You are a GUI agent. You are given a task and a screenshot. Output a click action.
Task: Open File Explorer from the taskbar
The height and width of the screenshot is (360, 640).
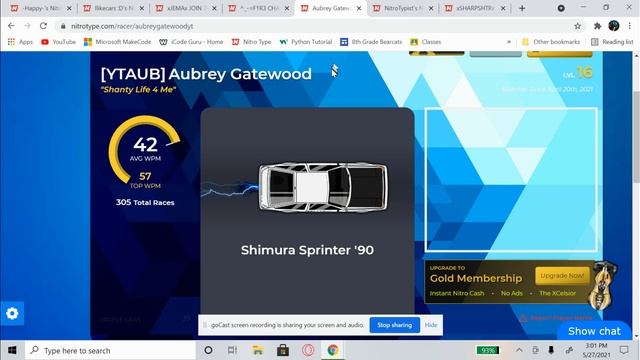pyautogui.click(x=258, y=350)
